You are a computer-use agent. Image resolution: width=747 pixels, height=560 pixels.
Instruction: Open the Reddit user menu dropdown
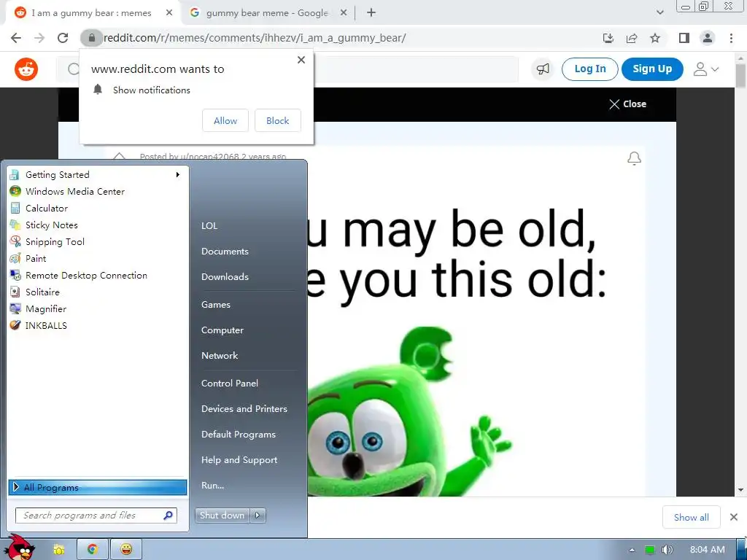(705, 69)
